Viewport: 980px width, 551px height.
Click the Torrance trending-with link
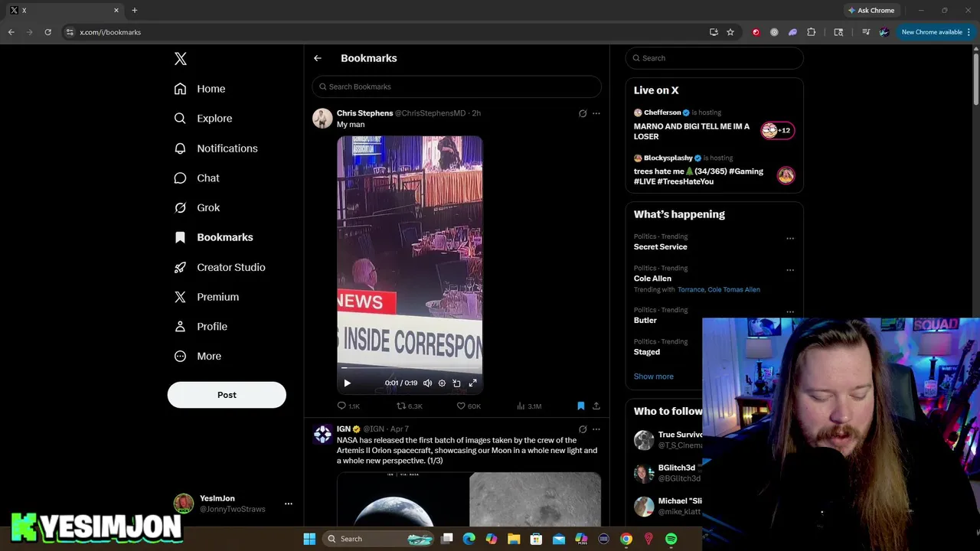tap(691, 290)
